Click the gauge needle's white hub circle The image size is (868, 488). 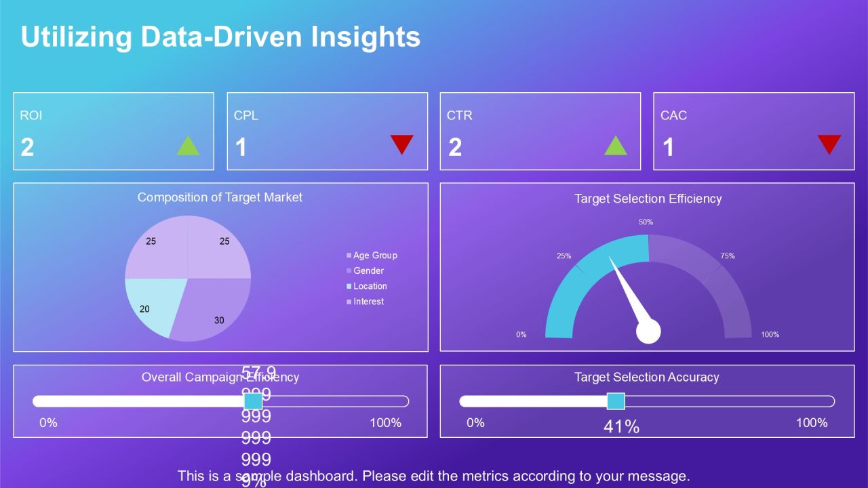(648, 331)
